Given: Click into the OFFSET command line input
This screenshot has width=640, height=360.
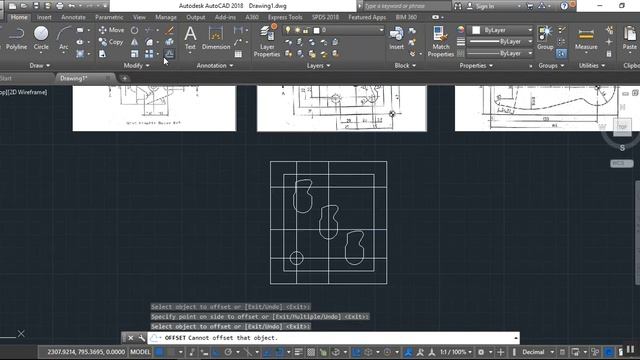Looking at the screenshot, I should [x=333, y=338].
